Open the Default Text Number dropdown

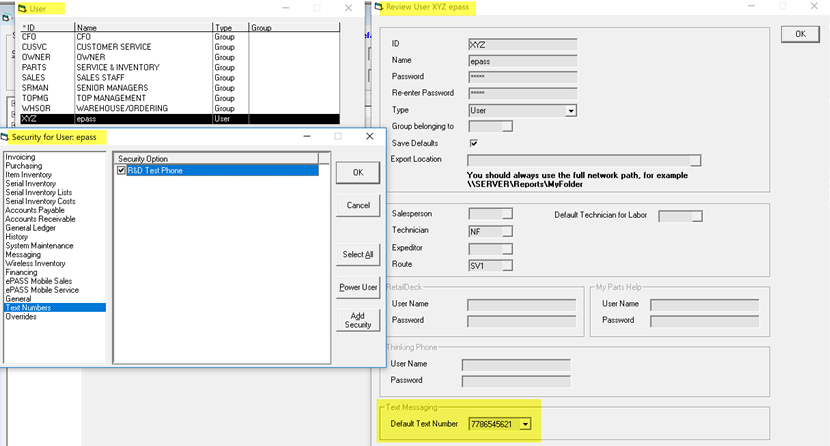(525, 424)
